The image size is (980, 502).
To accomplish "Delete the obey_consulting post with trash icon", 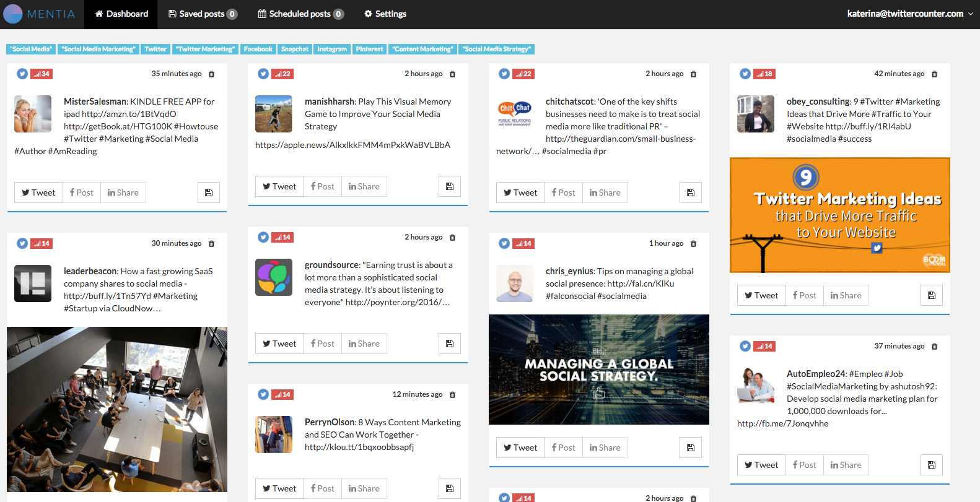I will 934,74.
